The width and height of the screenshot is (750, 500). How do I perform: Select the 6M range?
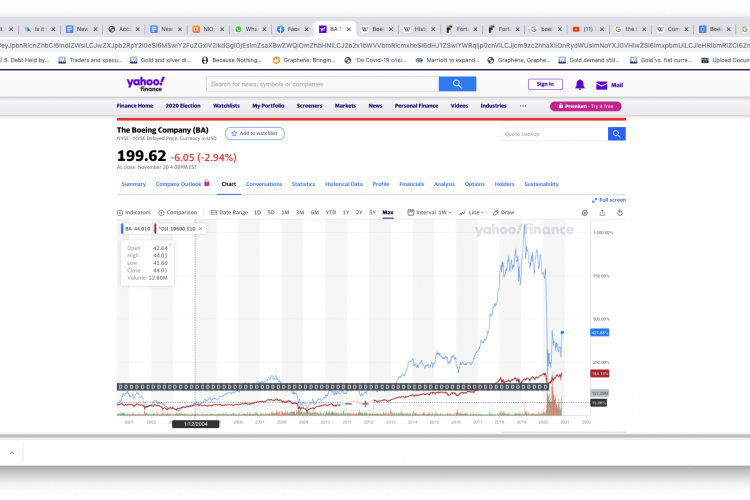coord(315,212)
